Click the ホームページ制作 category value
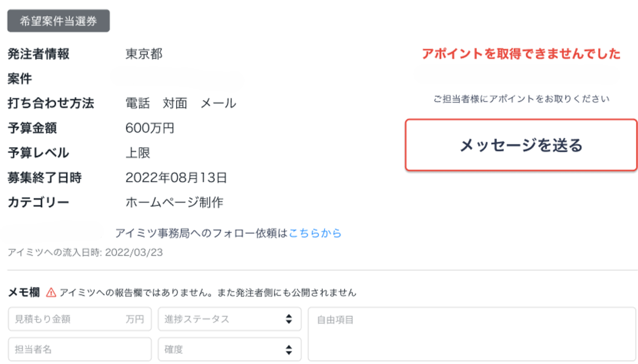This screenshot has height=364, width=638. [x=174, y=202]
